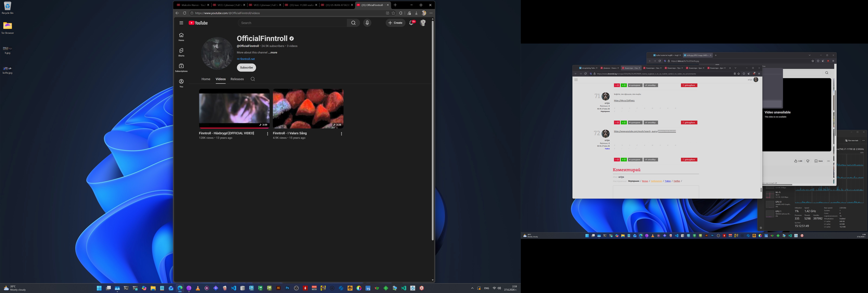This screenshot has width=868, height=293.
Task: Click the YouTube search magnifier button
Action: tap(353, 23)
